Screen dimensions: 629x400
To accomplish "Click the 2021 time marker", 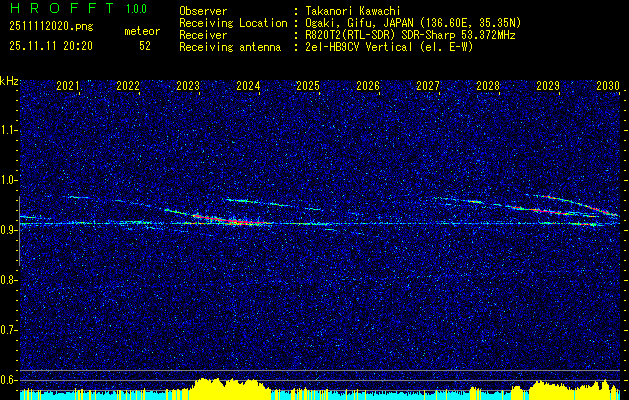I will (x=68, y=86).
